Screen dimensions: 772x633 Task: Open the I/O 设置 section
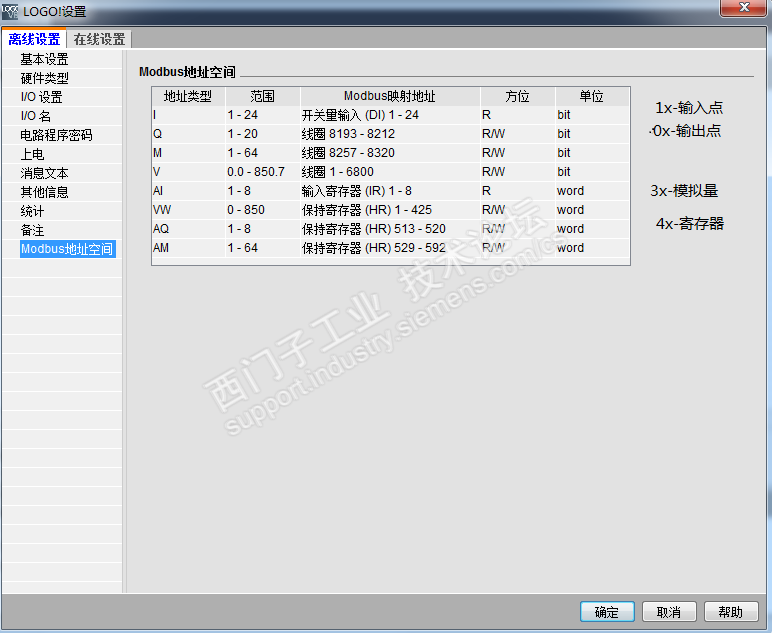click(x=41, y=97)
